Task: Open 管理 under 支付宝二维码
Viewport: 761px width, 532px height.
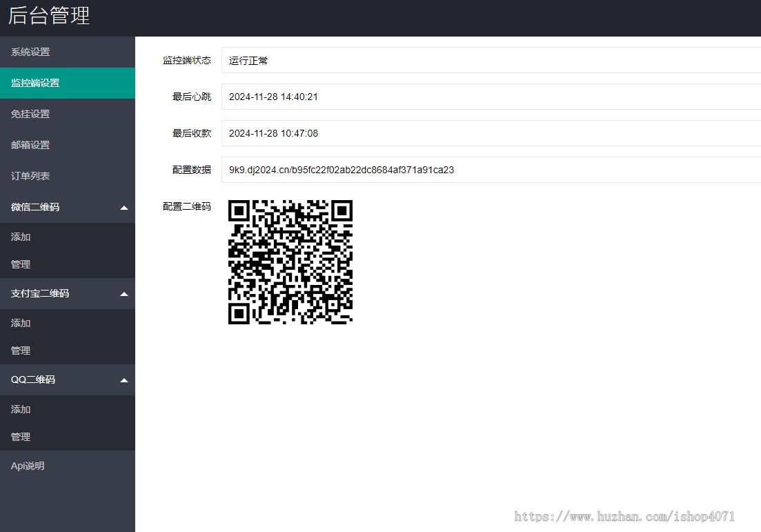Action: pyautogui.click(x=68, y=351)
